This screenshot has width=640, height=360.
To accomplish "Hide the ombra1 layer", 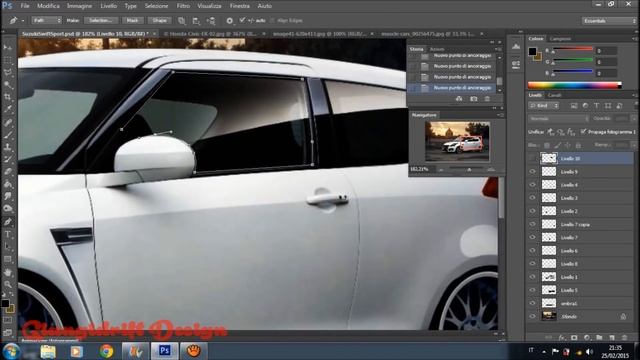I will tap(532, 303).
